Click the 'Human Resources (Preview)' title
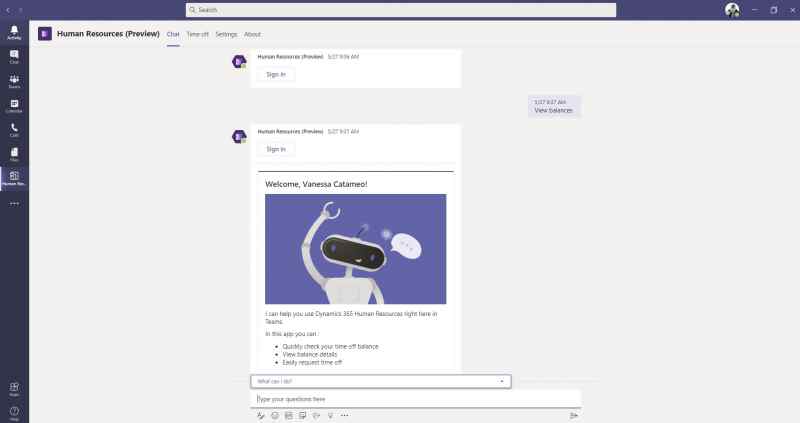 pos(108,34)
